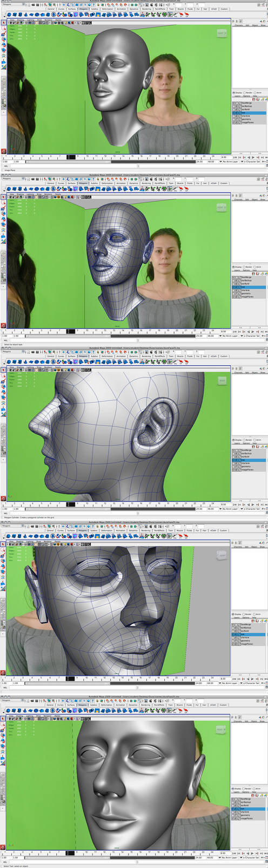Choose the Move tool in wireframe-head-beside-photo window
This screenshot has width=268, height=868.
(x=3, y=213)
